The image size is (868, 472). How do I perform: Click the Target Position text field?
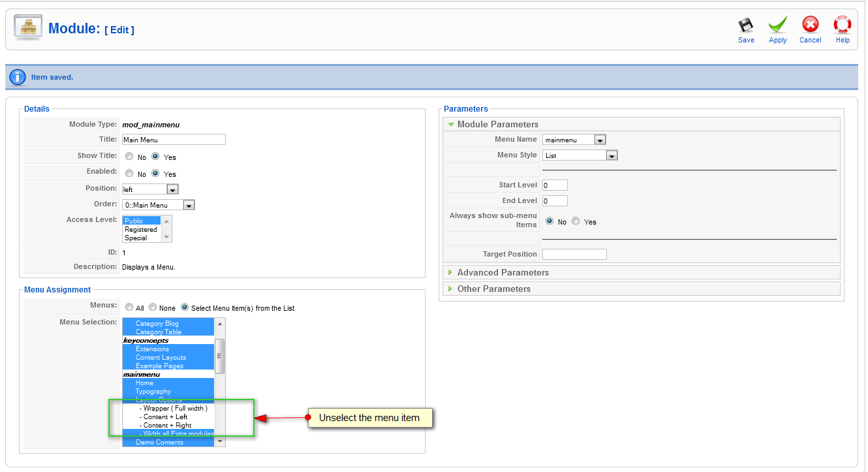click(574, 254)
